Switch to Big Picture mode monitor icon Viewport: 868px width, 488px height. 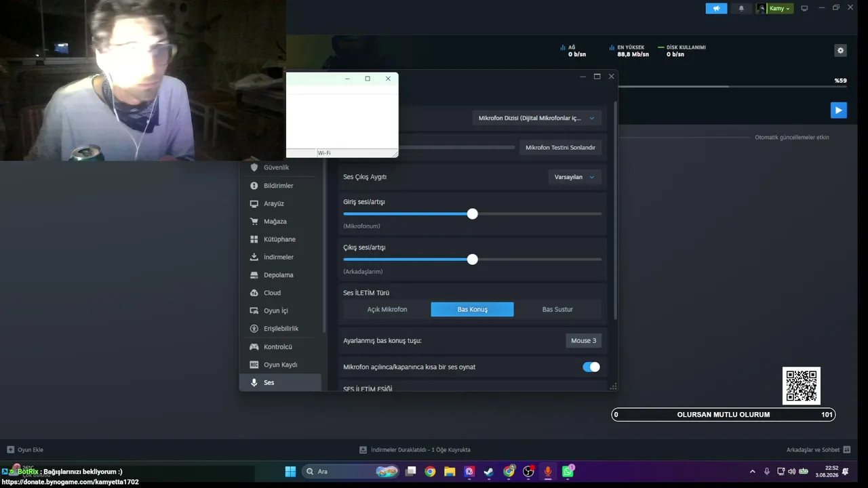click(804, 8)
